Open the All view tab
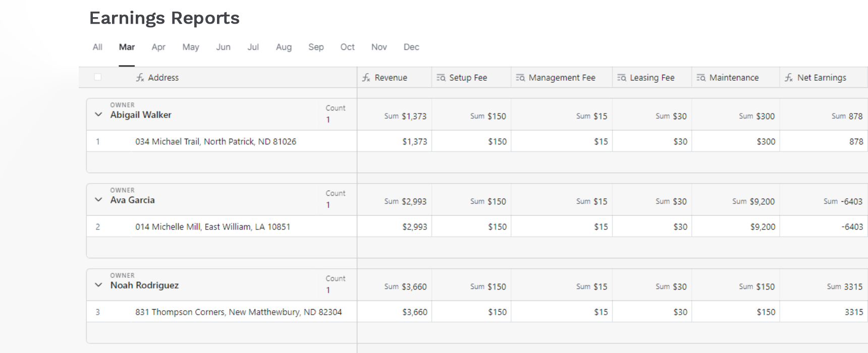868x353 pixels. pyautogui.click(x=97, y=47)
